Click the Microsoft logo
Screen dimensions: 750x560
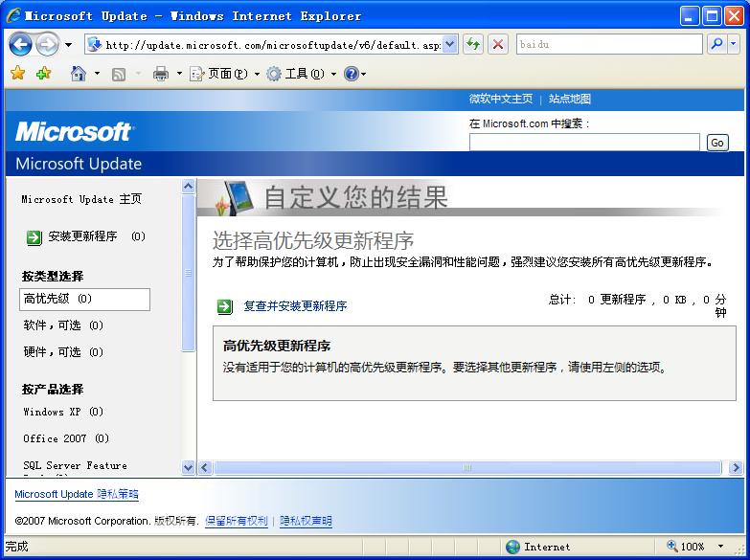coord(75,131)
